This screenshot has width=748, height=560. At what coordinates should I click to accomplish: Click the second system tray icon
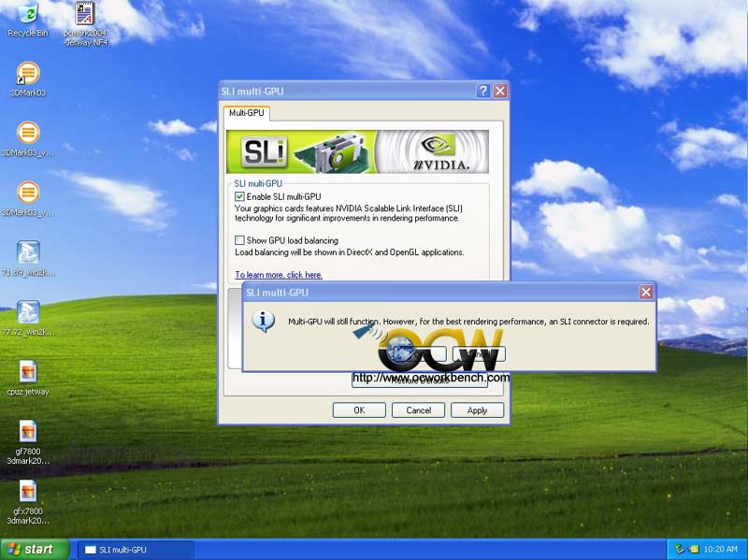[693, 550]
